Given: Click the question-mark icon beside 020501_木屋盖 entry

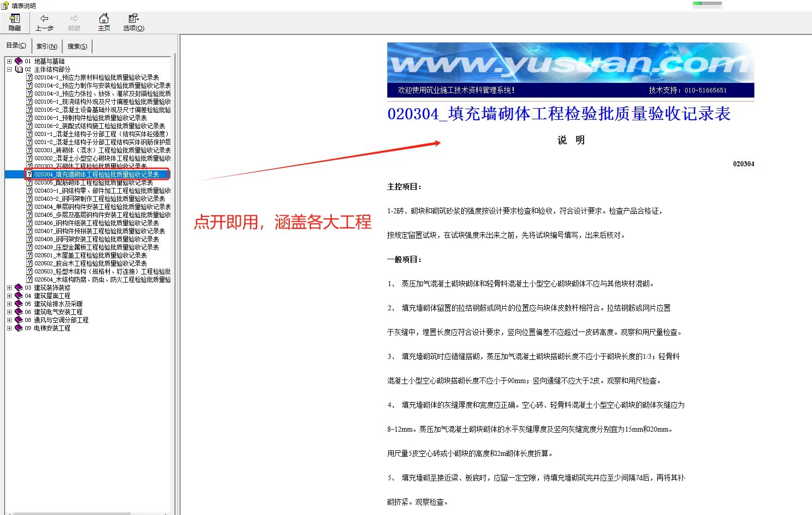Looking at the screenshot, I should tap(29, 255).
